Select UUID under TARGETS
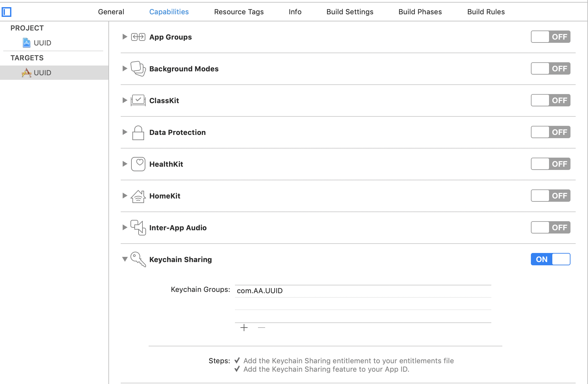This screenshot has height=384, width=588. coord(54,73)
